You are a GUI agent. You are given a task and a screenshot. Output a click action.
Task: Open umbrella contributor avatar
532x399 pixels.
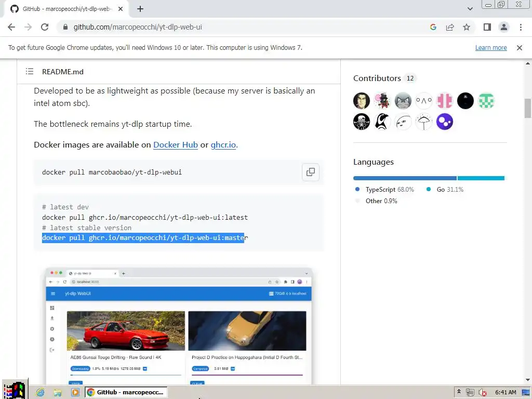tap(424, 122)
